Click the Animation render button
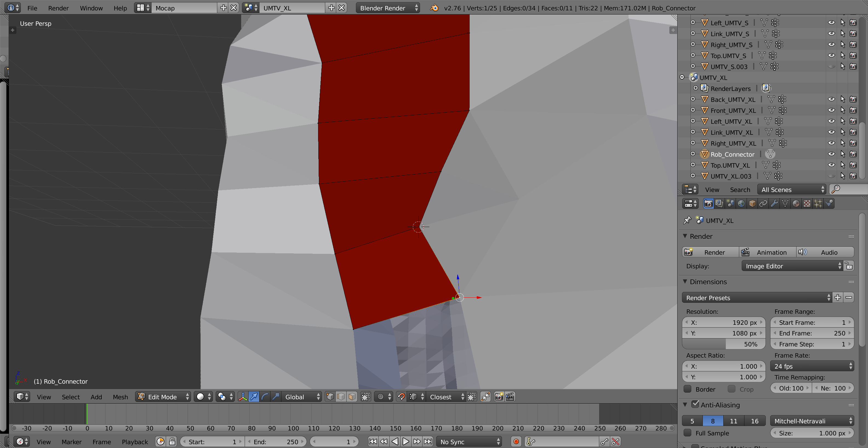This screenshot has height=448, width=868. 768,252
